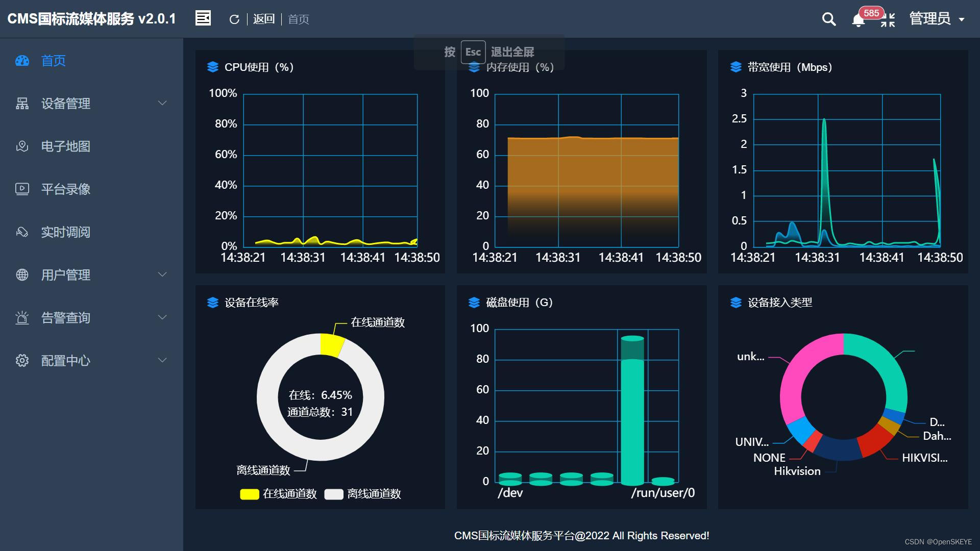The image size is (980, 551).
Task: Click the 电子地图 map pin icon
Action: point(22,146)
